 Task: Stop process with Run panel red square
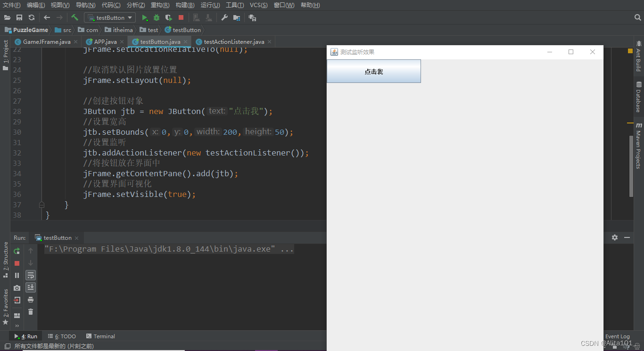coord(17,263)
